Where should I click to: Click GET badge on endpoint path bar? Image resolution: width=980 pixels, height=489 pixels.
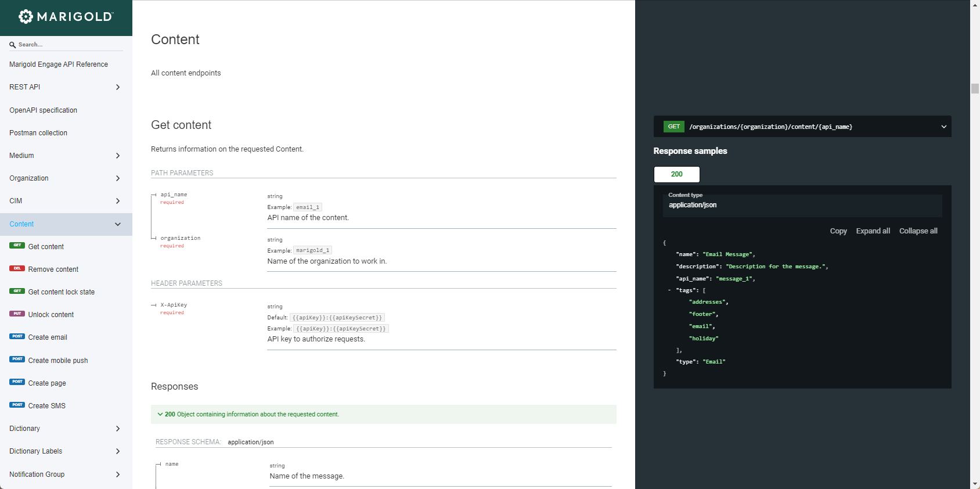point(673,127)
